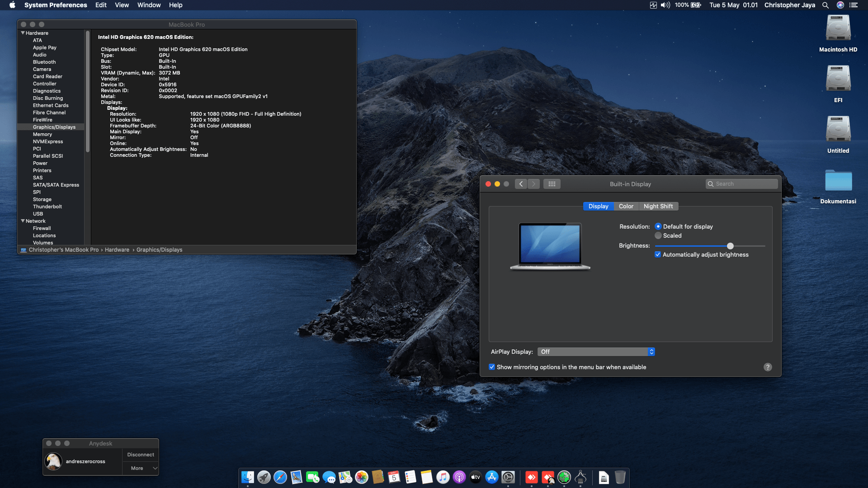Open Podcasts from the Dock

[x=459, y=477]
